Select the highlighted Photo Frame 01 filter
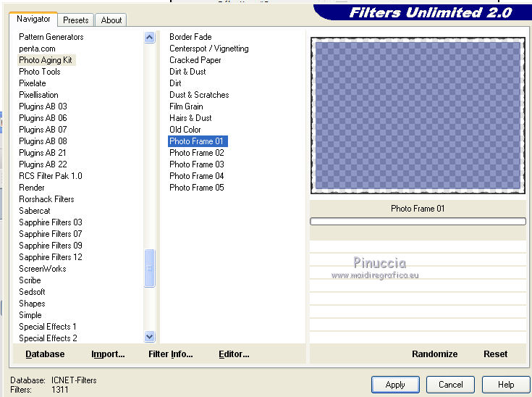This screenshot has width=532, height=397. [x=198, y=141]
